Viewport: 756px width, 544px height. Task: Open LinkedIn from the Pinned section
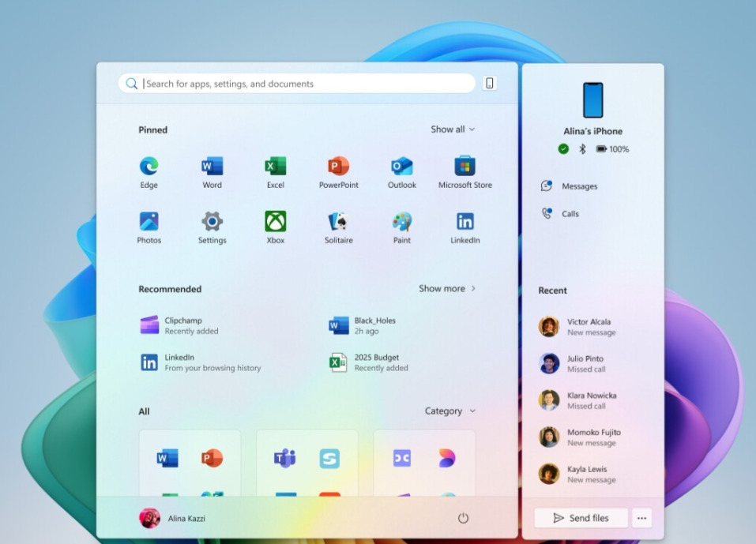465,227
